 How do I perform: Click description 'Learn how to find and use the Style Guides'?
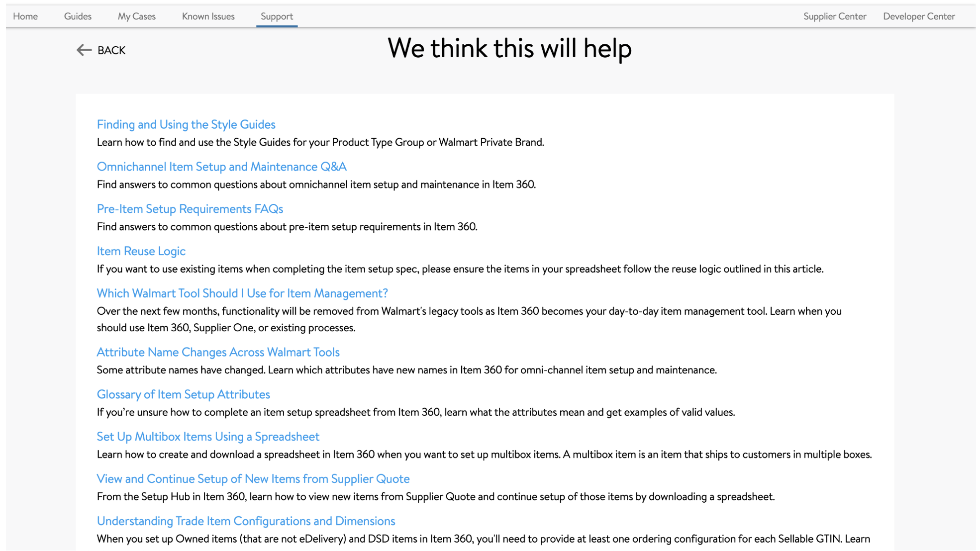point(320,142)
